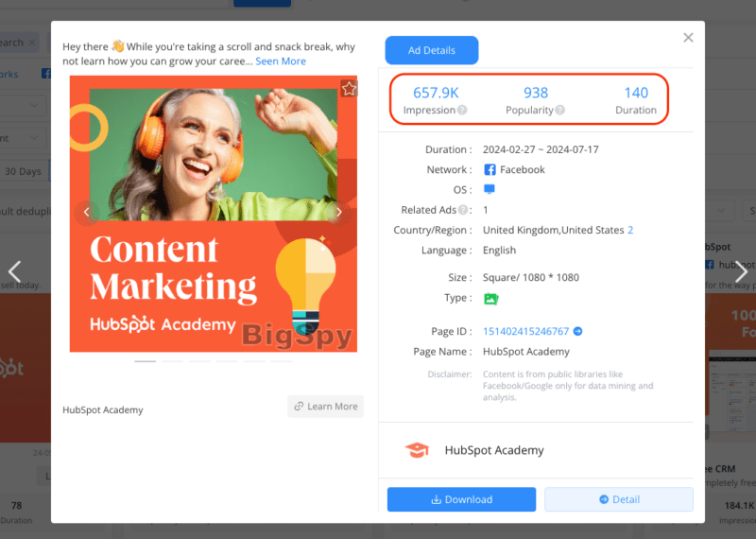Favorite the ad with the star icon
756x539 pixels.
point(349,89)
